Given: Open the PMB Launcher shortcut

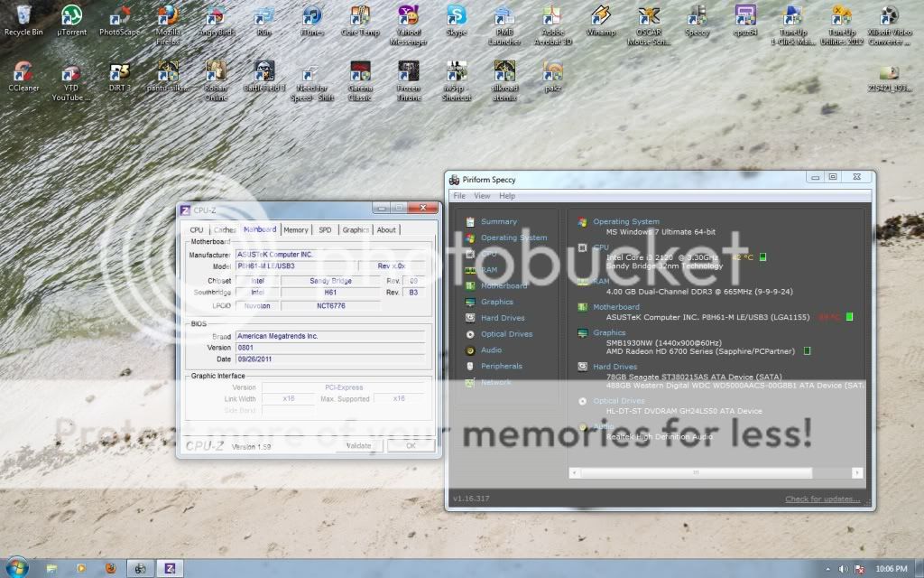Looking at the screenshot, I should click(x=504, y=24).
